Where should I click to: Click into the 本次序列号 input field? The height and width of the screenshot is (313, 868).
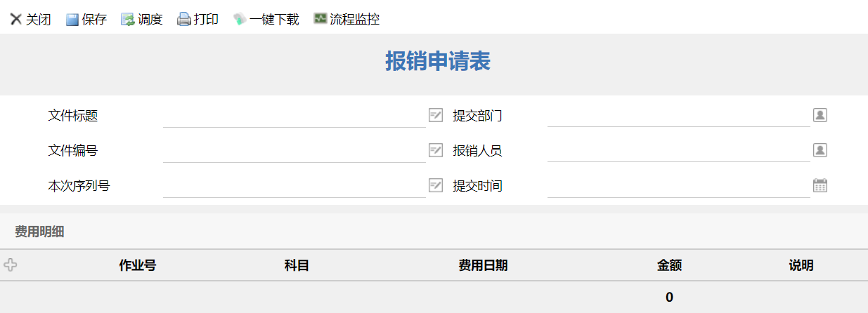pyautogui.click(x=294, y=186)
